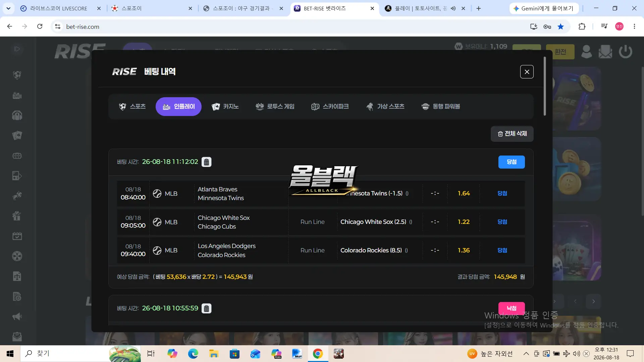This screenshot has height=362, width=644.
Task: Click the horse racing sidebar icon
Action: coord(17,196)
